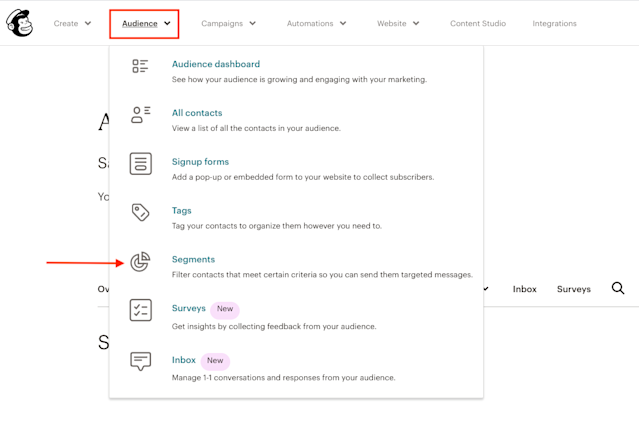The height and width of the screenshot is (422, 639).
Task: Click the New badge beside Inbox
Action: (x=215, y=360)
